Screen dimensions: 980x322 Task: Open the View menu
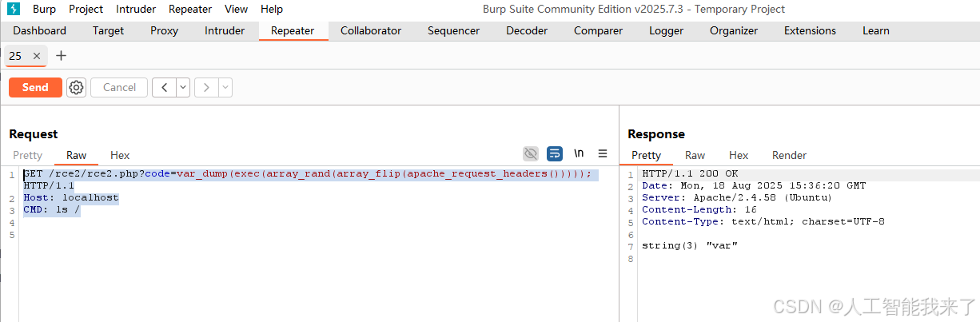[x=236, y=10]
